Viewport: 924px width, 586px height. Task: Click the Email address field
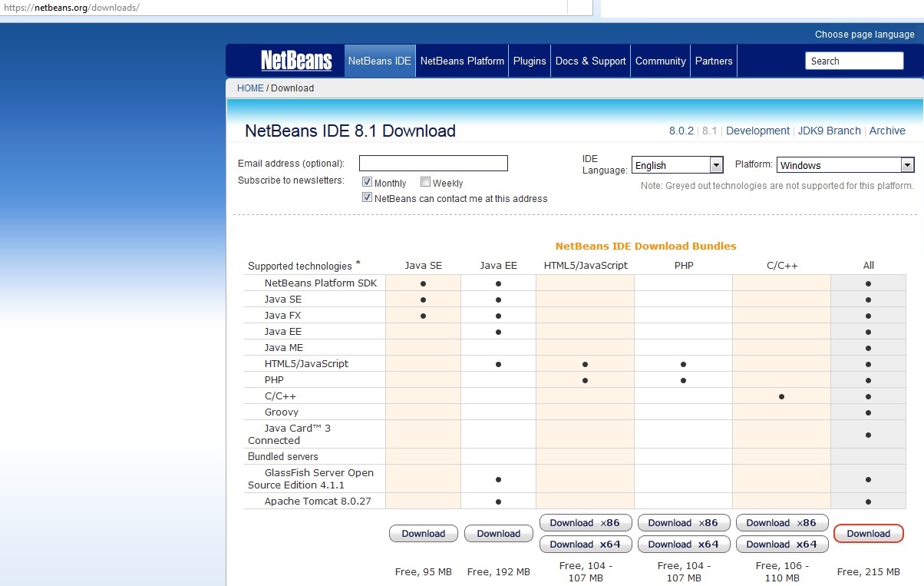click(x=434, y=163)
